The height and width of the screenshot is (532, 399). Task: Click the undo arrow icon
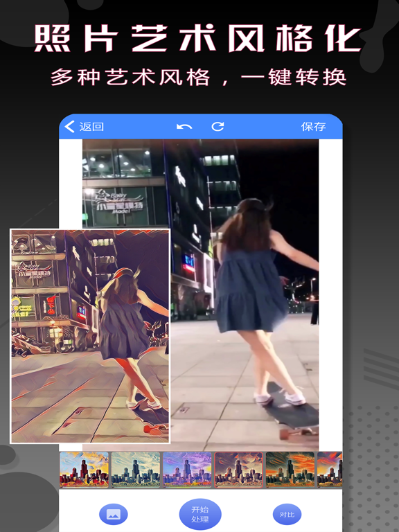click(184, 127)
